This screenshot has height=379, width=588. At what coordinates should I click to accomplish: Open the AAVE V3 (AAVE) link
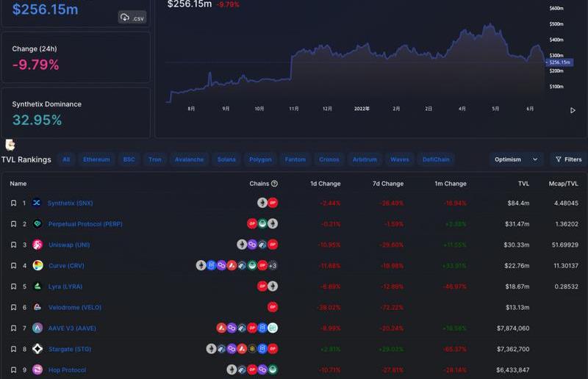[72, 328]
